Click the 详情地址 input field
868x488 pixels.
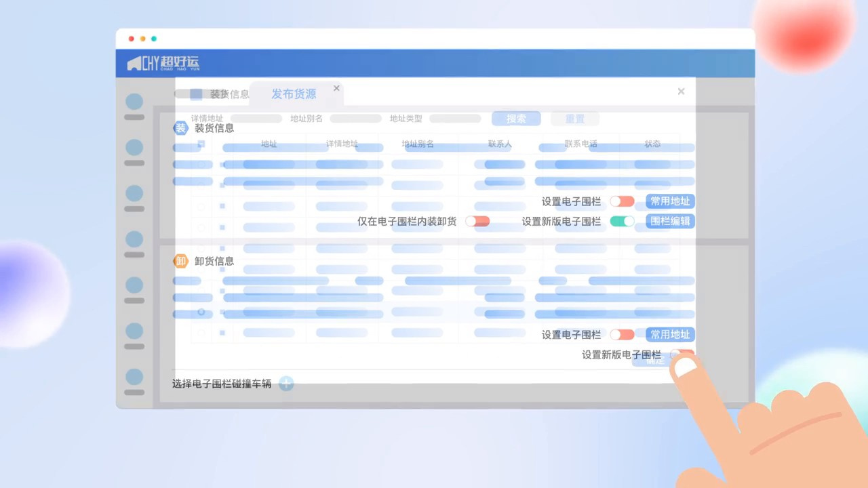point(256,119)
